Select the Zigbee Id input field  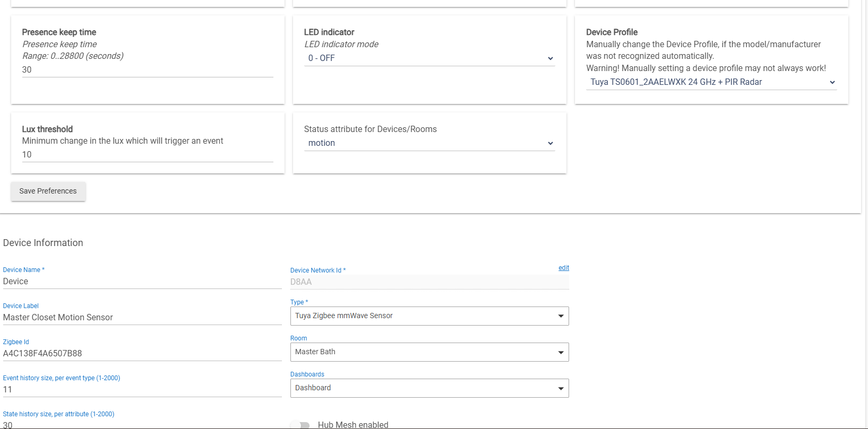pyautogui.click(x=142, y=354)
